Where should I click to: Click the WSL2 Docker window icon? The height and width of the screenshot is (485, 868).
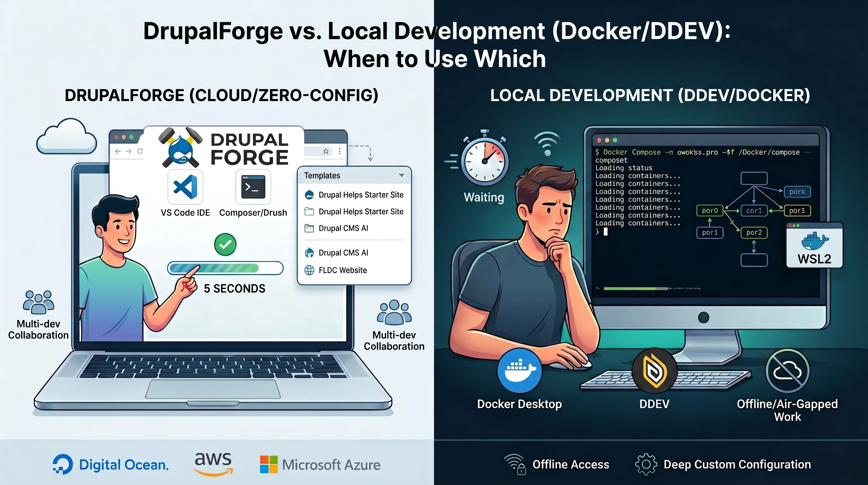[x=814, y=245]
